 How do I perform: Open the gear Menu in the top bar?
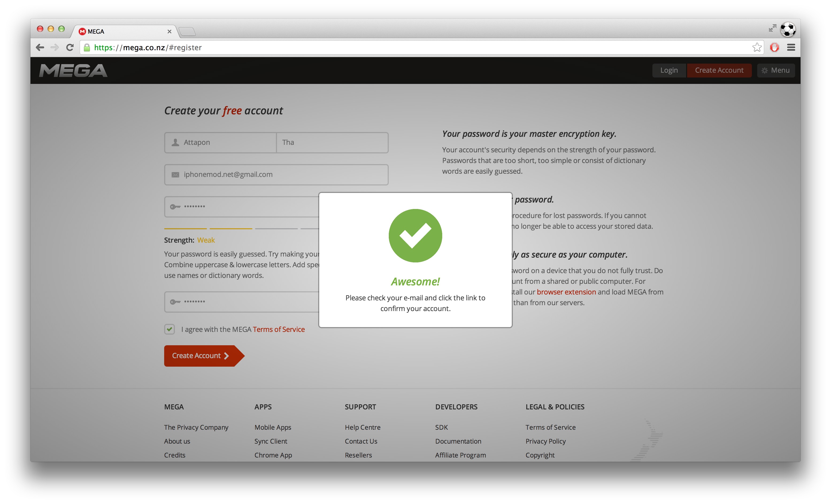pyautogui.click(x=775, y=70)
